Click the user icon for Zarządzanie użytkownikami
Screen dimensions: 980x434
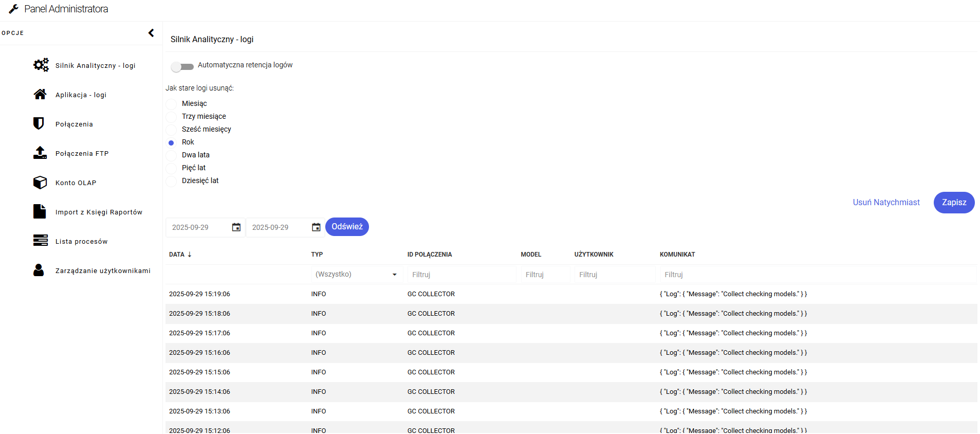[x=39, y=270]
